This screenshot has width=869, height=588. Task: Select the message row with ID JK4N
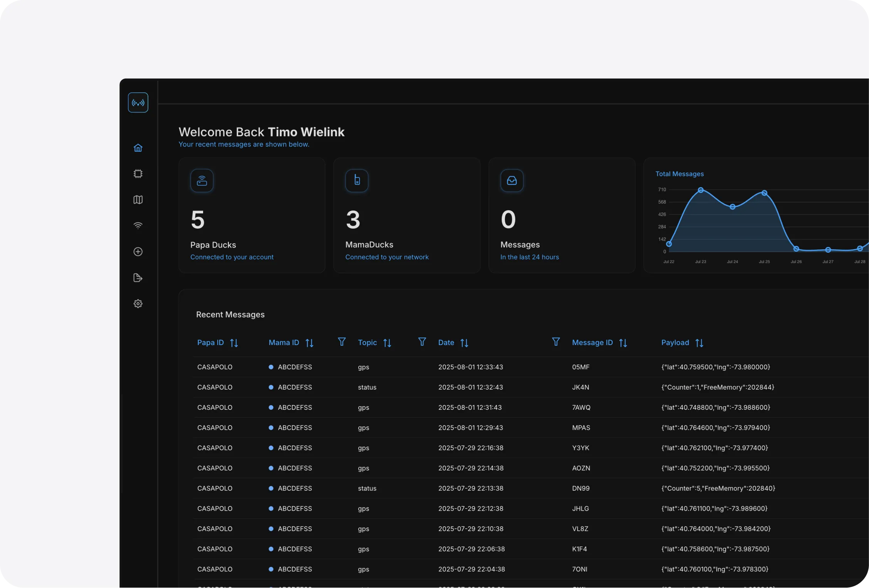[x=580, y=387]
